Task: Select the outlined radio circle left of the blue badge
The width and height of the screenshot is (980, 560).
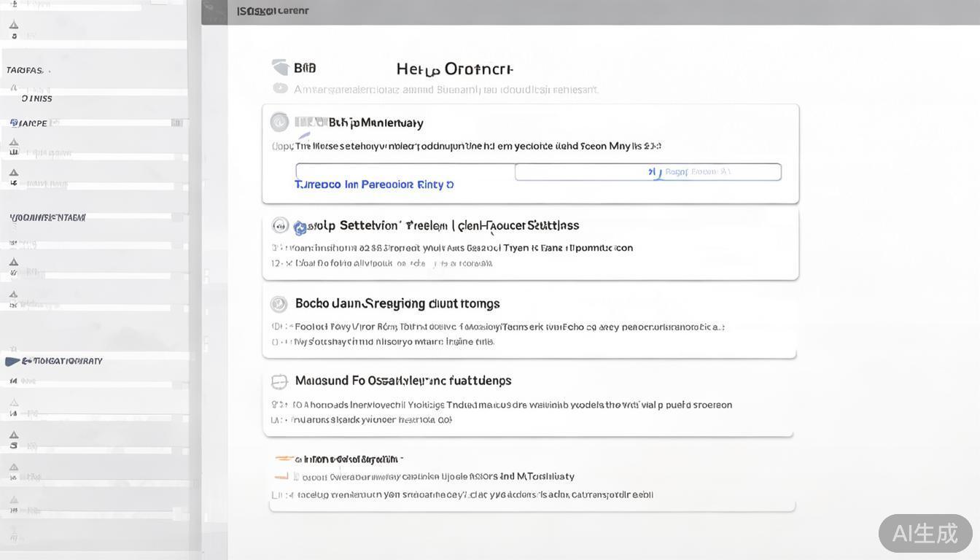Action: [x=279, y=225]
